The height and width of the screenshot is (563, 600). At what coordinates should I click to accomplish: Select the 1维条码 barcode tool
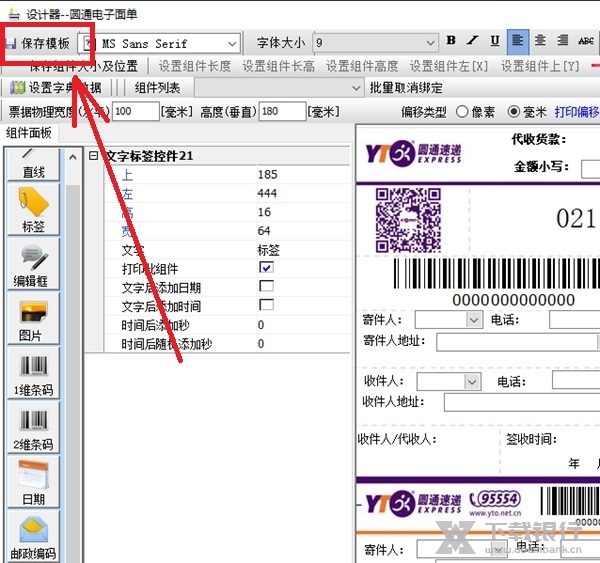click(x=33, y=374)
